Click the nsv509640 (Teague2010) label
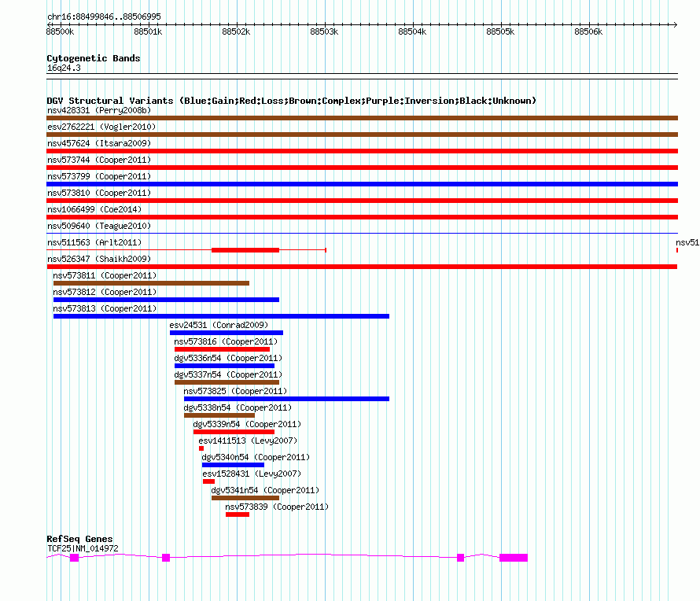700x601 pixels. (x=99, y=226)
